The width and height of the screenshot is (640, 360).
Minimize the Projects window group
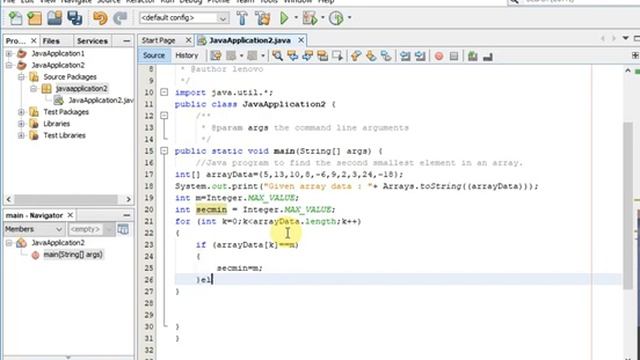pos(127,41)
